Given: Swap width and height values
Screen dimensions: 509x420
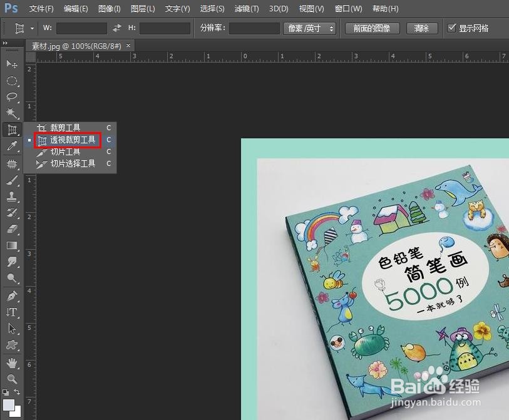Looking at the screenshot, I should coord(117,28).
